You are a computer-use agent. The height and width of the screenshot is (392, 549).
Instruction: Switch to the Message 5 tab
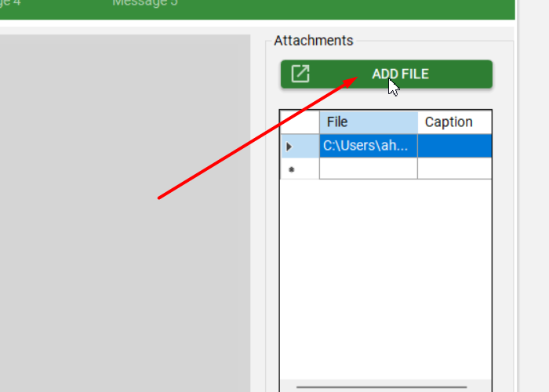[145, 3]
